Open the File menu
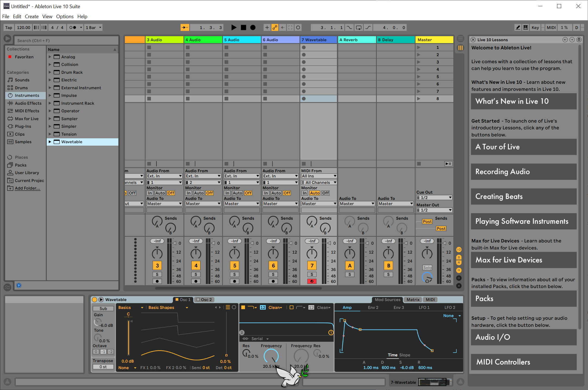The image size is (588, 390). (x=6, y=17)
